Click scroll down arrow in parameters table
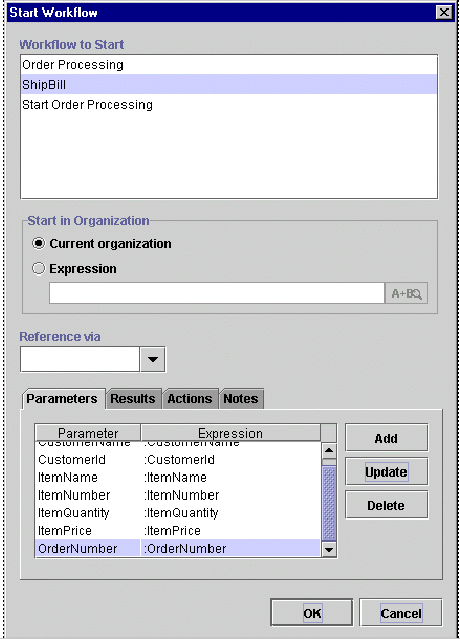460x639 pixels. pyautogui.click(x=329, y=549)
